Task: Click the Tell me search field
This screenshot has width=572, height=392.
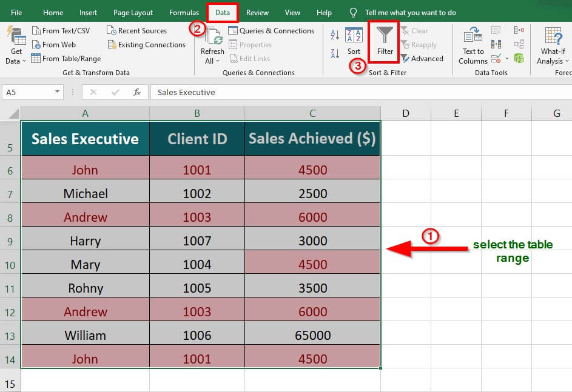Action: click(x=410, y=13)
